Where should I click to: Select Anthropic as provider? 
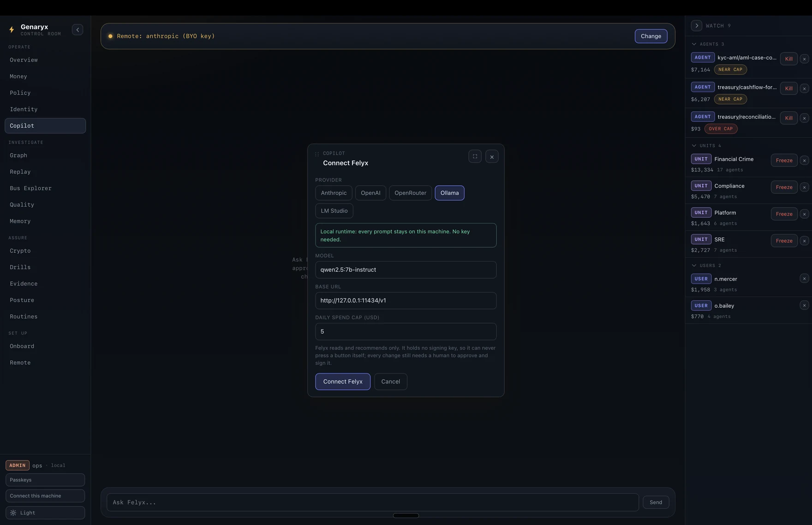pyautogui.click(x=334, y=193)
